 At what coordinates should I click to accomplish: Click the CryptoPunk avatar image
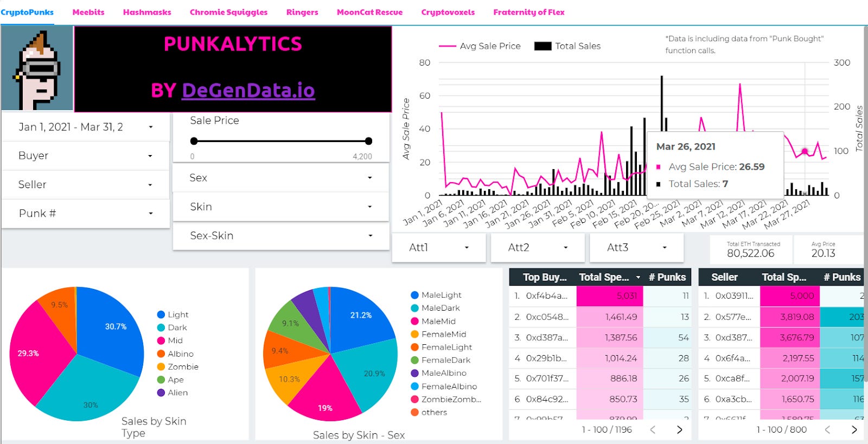point(37,68)
